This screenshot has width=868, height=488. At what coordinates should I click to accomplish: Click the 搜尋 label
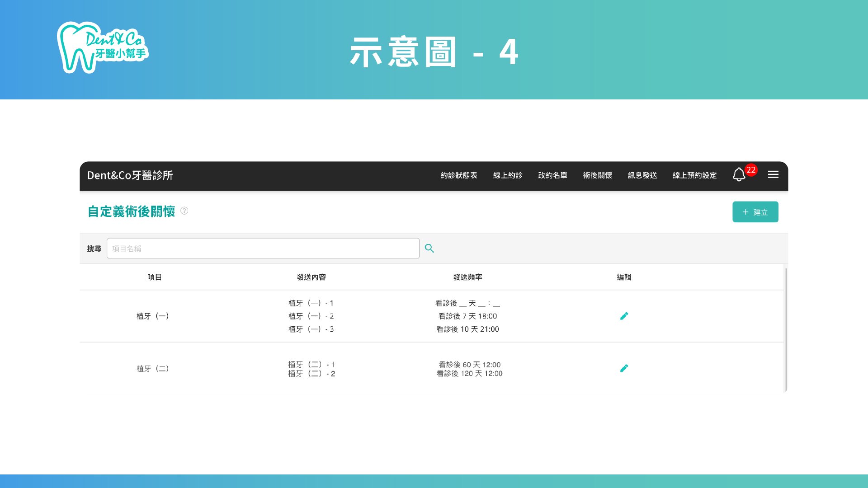point(94,249)
